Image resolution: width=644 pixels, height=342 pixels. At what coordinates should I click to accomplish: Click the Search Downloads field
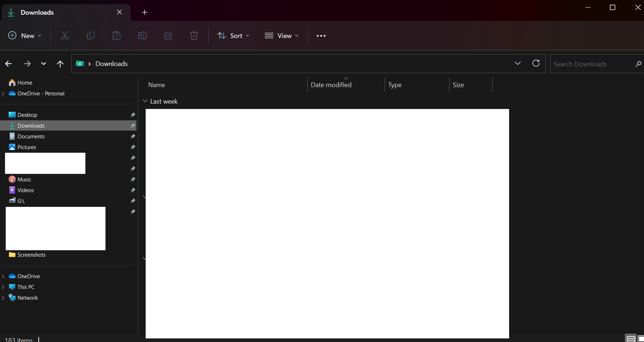592,64
